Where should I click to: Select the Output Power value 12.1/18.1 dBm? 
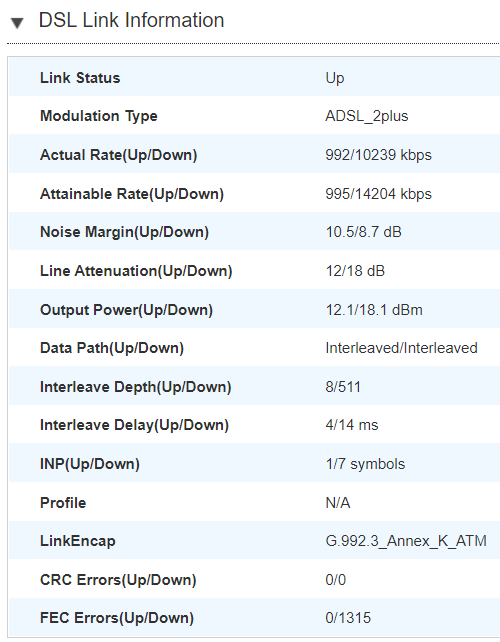[x=374, y=310]
